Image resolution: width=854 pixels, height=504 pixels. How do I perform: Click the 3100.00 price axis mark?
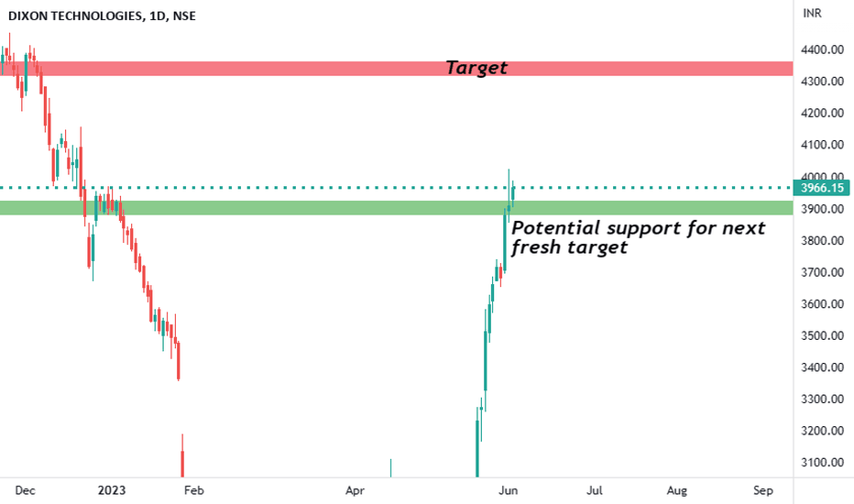click(x=823, y=463)
